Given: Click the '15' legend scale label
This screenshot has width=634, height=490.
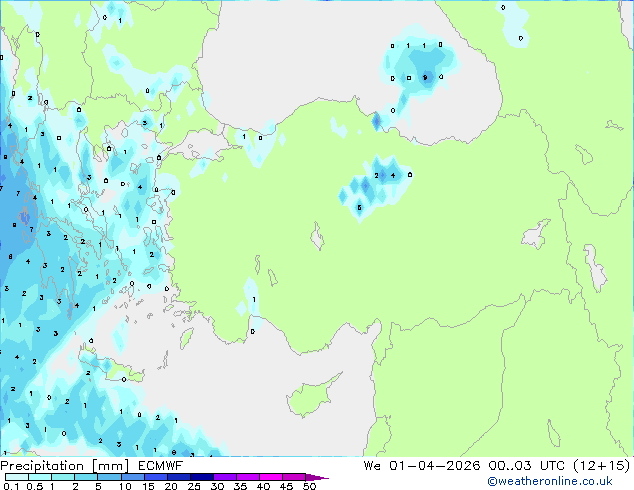Looking at the screenshot, I should pyautogui.click(x=148, y=486).
